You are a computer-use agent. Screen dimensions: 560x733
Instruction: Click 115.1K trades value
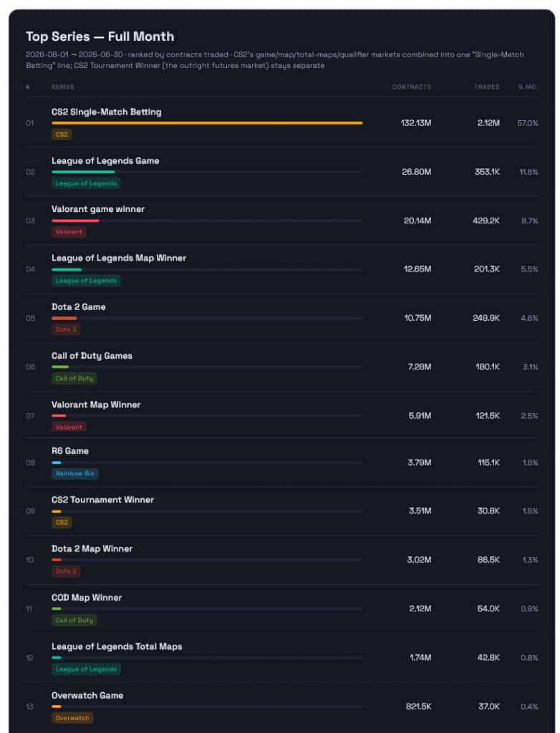point(488,462)
